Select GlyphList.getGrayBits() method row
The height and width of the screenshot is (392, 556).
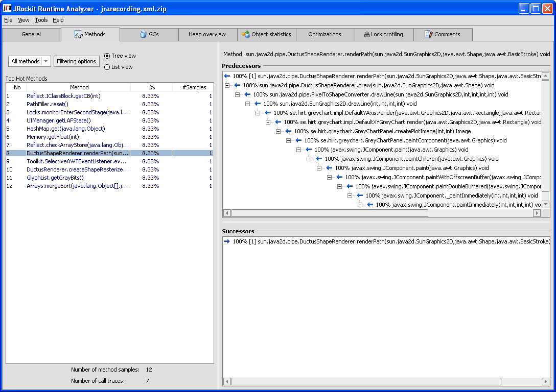pyautogui.click(x=109, y=178)
